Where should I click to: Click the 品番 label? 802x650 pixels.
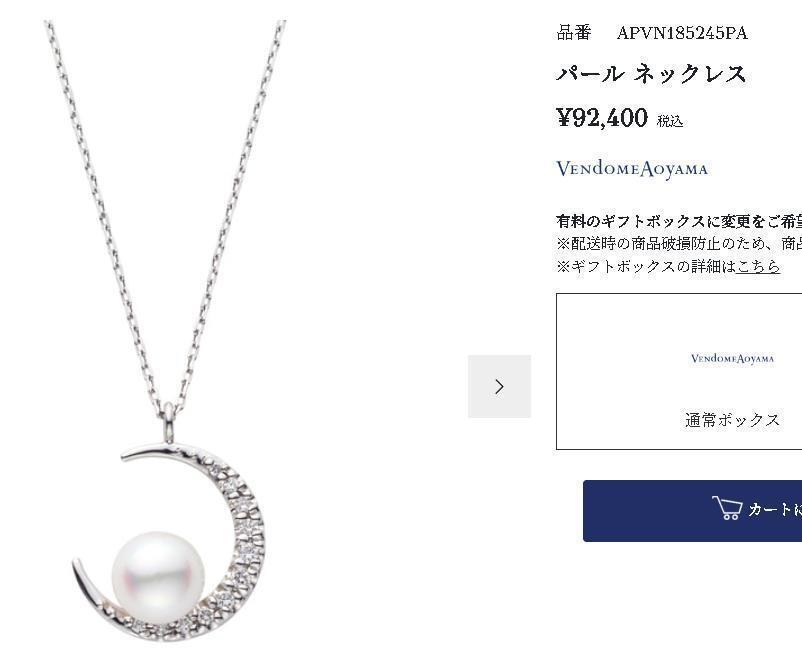click(x=574, y=33)
